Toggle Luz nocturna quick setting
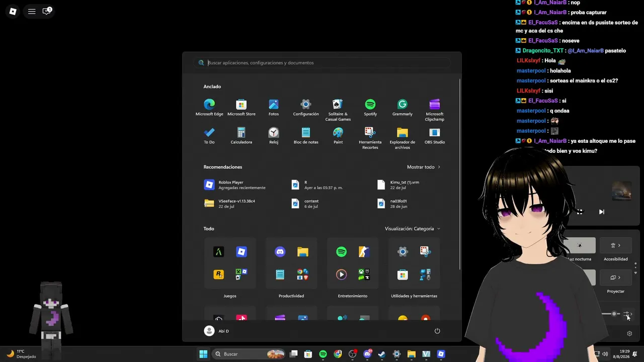This screenshot has height=362, width=644. coord(580,245)
